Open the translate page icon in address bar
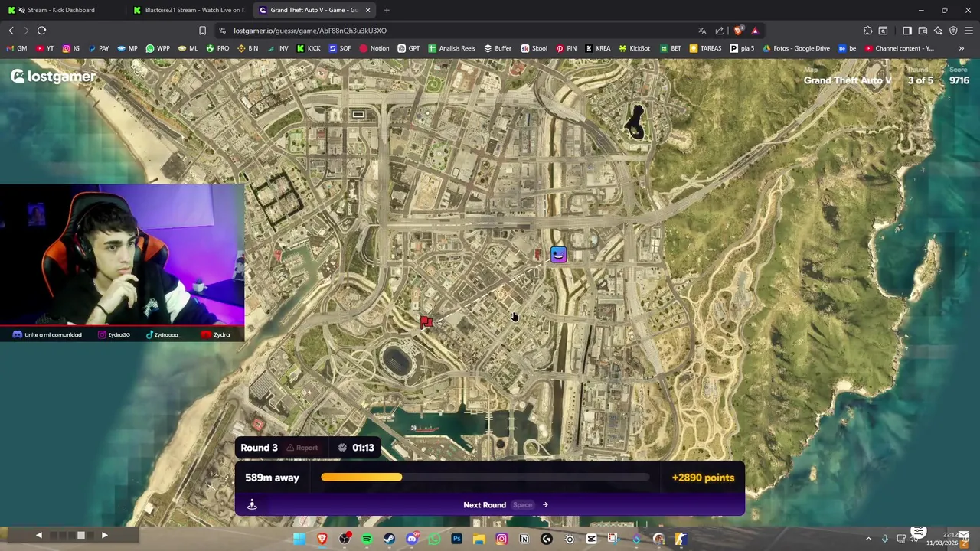The width and height of the screenshot is (980, 551). click(x=702, y=31)
